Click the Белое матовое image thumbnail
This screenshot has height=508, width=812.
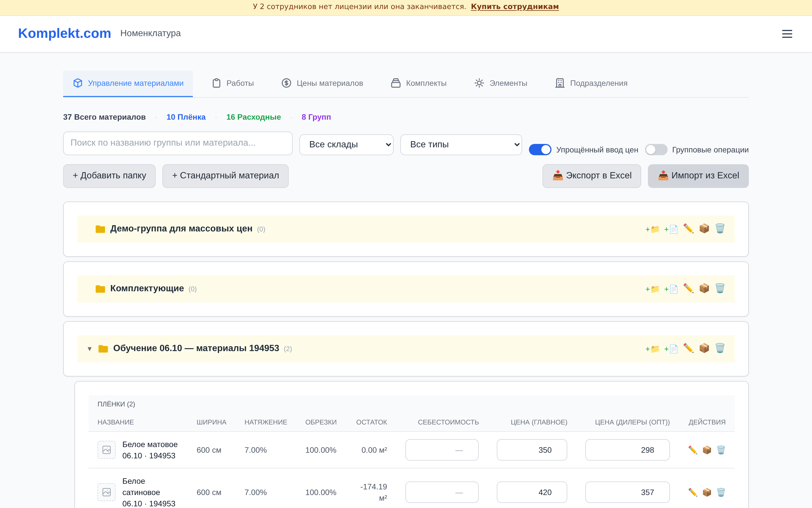[x=106, y=450]
